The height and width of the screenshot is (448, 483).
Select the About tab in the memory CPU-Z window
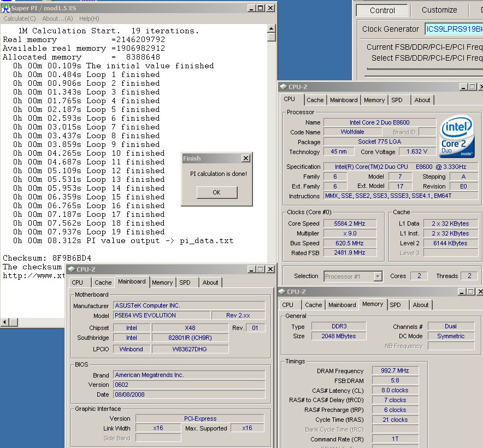[x=421, y=305]
